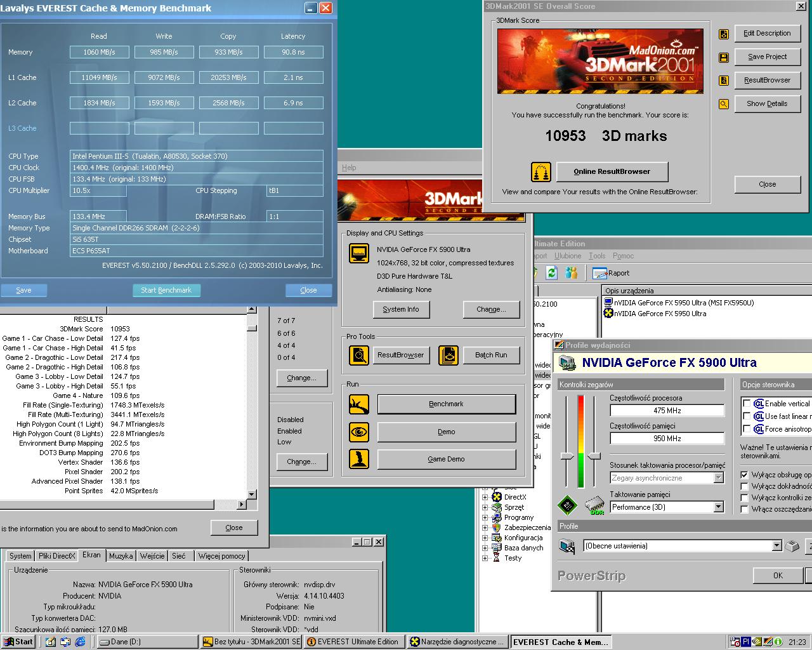Click the Show Details magnifier icon
812x650 pixels.
click(x=724, y=104)
